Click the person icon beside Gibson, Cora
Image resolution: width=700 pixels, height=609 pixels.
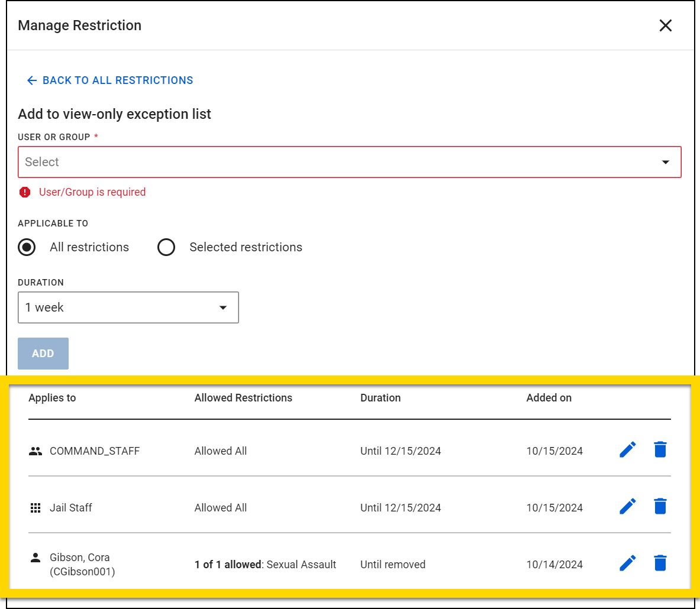[x=36, y=557]
